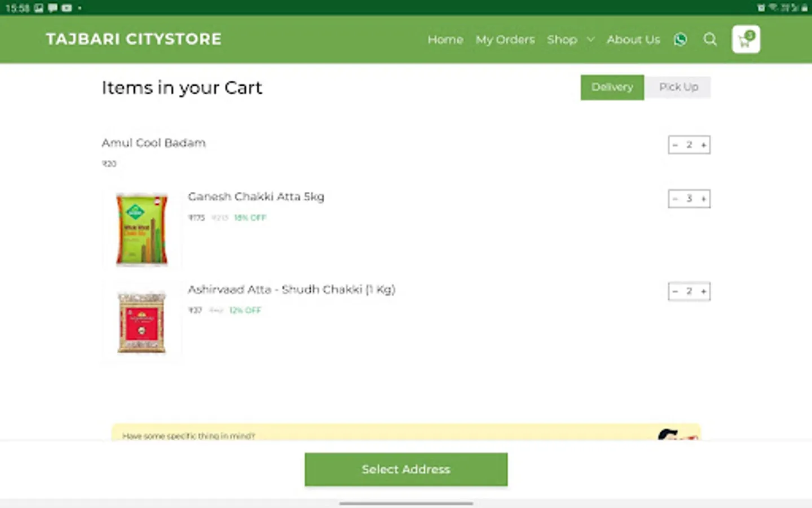Open Amul Cool Badam item name
Screen dimensions: 812x508
153,143
